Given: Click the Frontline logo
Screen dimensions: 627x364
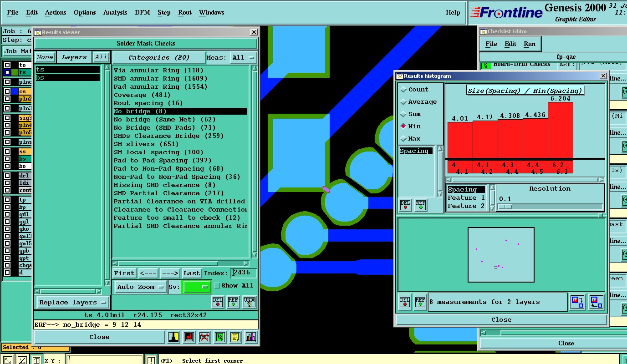Looking at the screenshot, I should click(x=506, y=12).
